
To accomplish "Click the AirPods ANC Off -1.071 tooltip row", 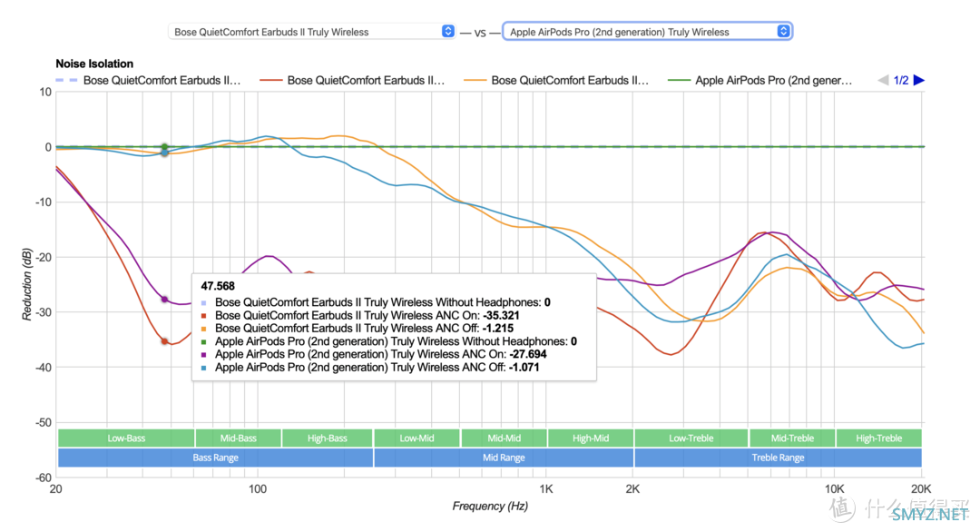I will tap(370, 367).
